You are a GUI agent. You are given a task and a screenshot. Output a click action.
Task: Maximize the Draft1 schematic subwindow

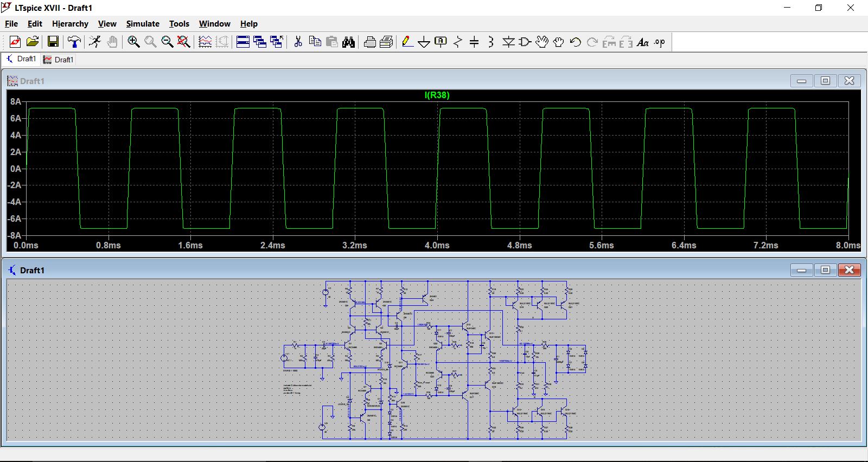(826, 269)
